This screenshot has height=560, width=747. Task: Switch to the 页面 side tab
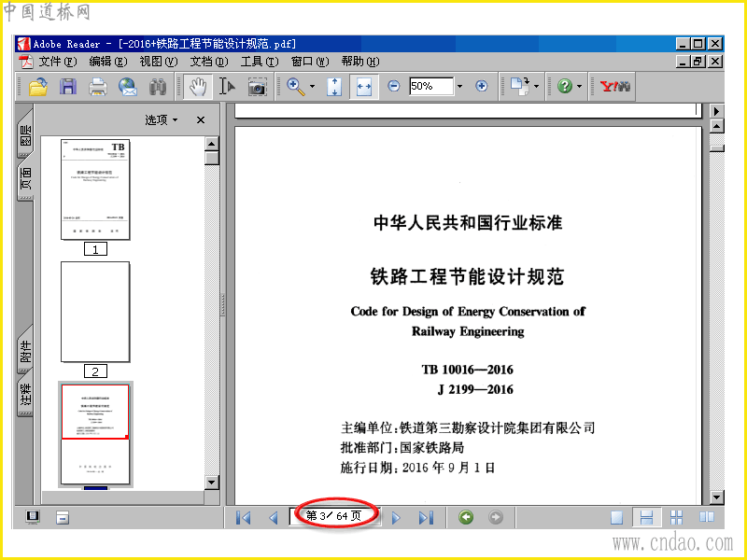click(x=25, y=177)
